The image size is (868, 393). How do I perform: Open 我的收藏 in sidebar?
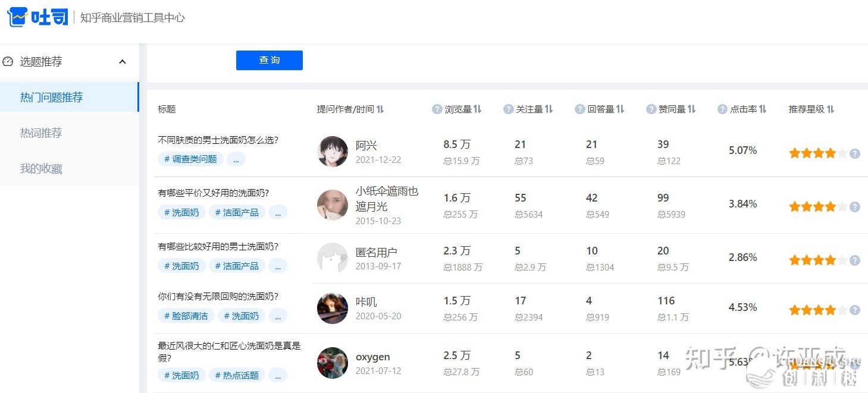(41, 169)
